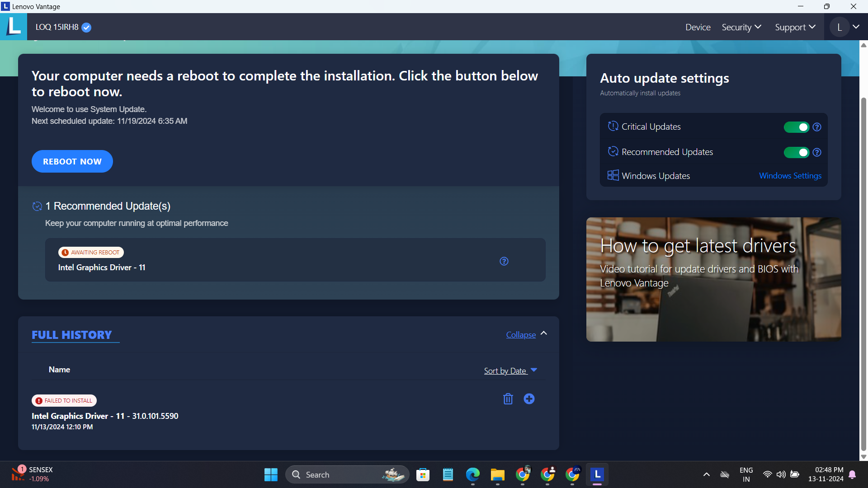The image size is (868, 488).
Task: Click the verified badge next to LOQ 15IRH8
Action: [86, 28]
